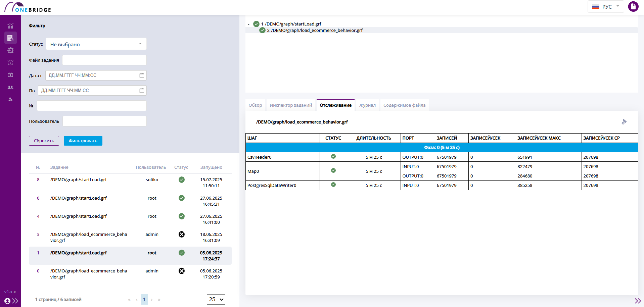Switch to the Журнал tab
Viewport: 644px width, 307px height.
(367, 105)
